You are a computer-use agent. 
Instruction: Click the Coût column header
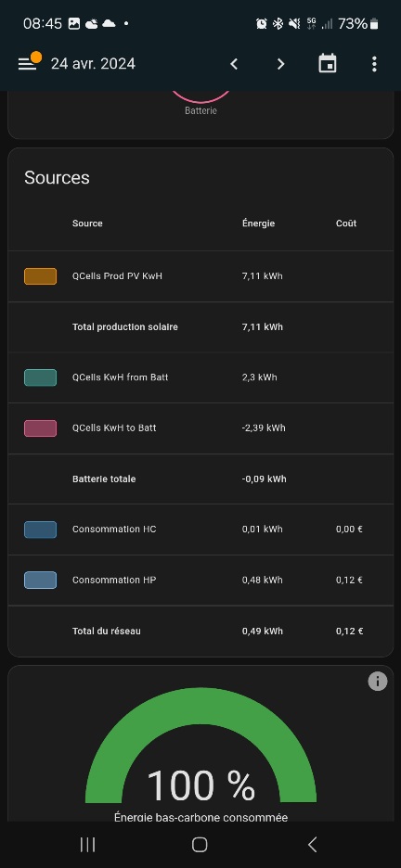coord(346,223)
